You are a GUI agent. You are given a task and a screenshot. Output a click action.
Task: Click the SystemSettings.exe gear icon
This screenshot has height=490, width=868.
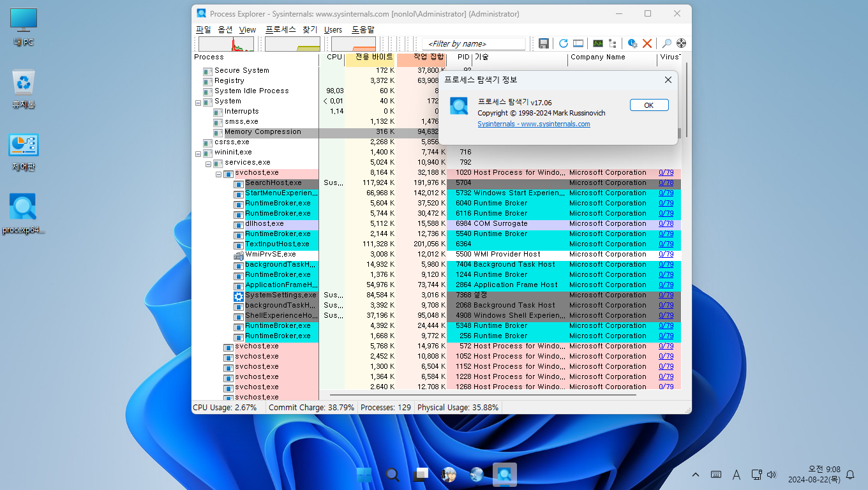click(x=239, y=295)
